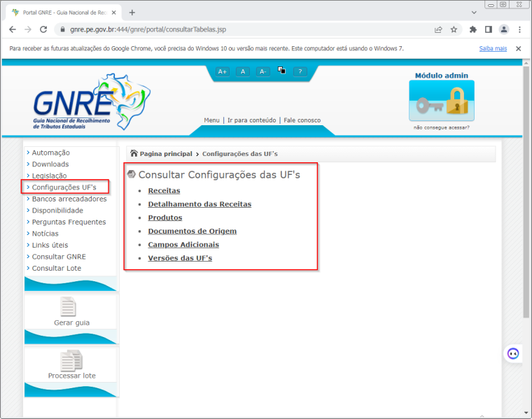Click Ir para conteúdo link
532x419 pixels.
(x=251, y=120)
